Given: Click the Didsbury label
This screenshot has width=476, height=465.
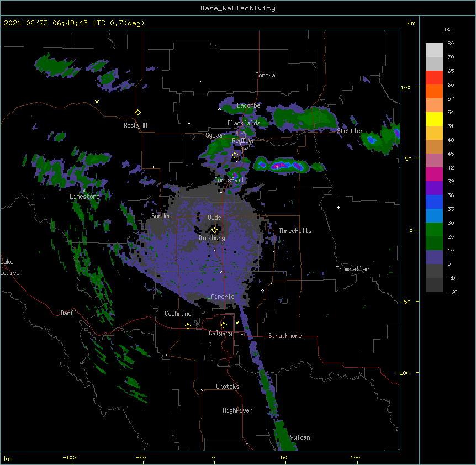Looking at the screenshot, I should click(212, 238).
